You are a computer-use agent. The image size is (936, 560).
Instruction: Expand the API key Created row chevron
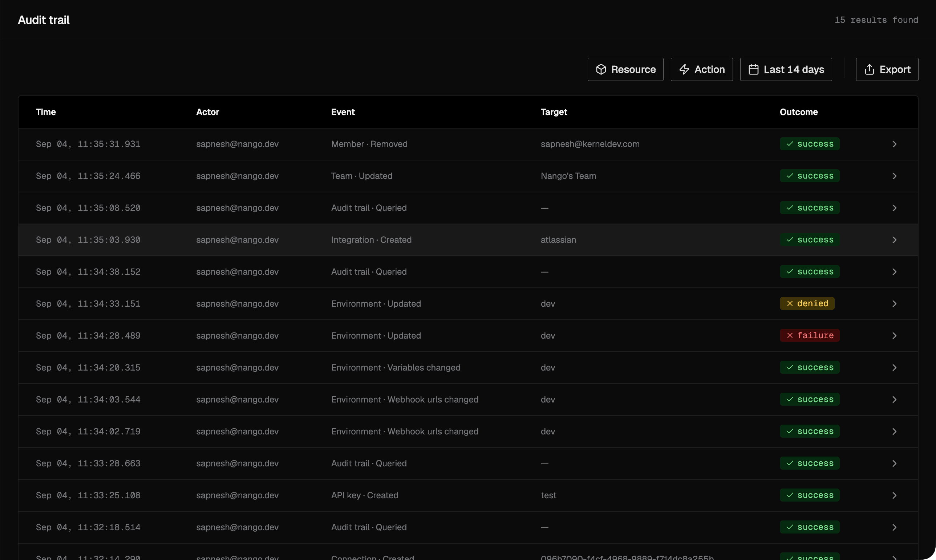[894, 495]
